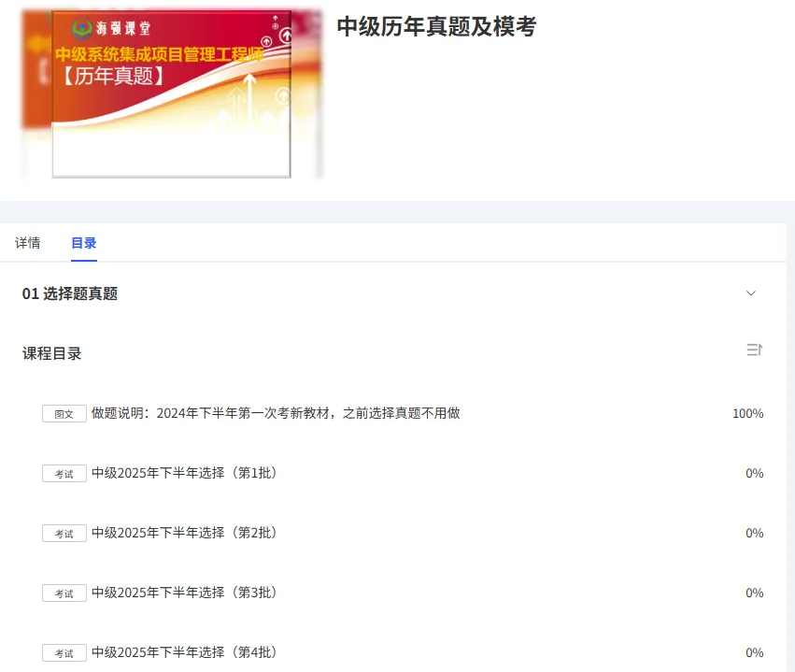The image size is (795, 672).
Task: Open 做题说明 2024年下半年 article
Action: (276, 413)
